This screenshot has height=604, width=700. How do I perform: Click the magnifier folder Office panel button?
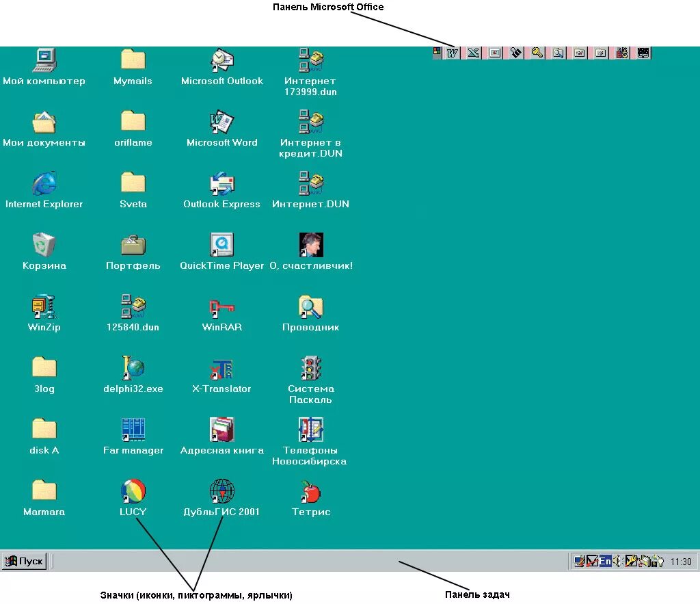coord(558,53)
